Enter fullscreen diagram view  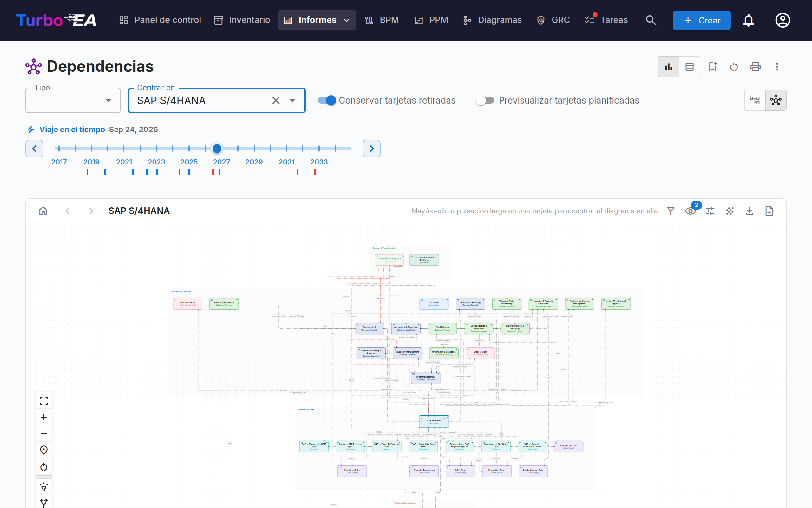pyautogui.click(x=44, y=401)
